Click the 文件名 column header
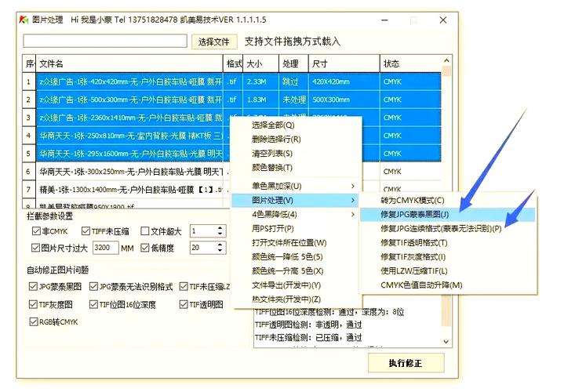 click(129, 64)
